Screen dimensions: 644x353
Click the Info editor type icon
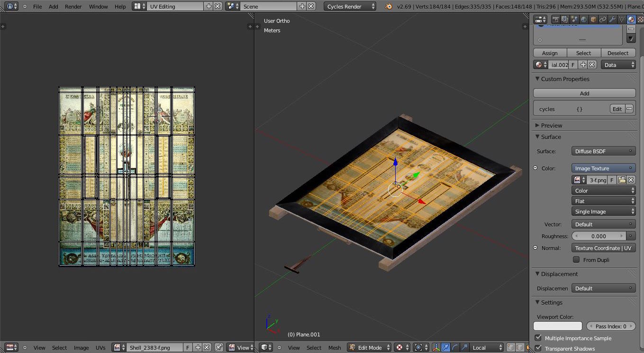tap(12, 6)
